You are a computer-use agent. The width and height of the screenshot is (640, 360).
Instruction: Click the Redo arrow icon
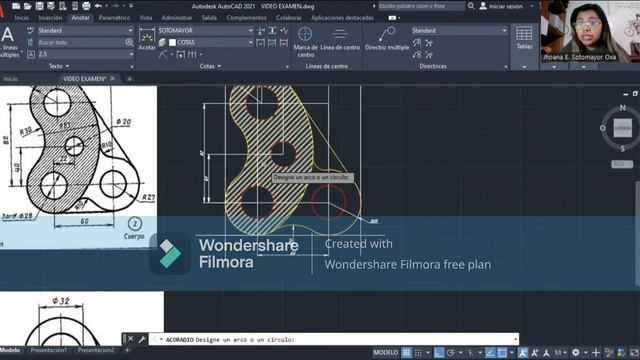coord(116,6)
